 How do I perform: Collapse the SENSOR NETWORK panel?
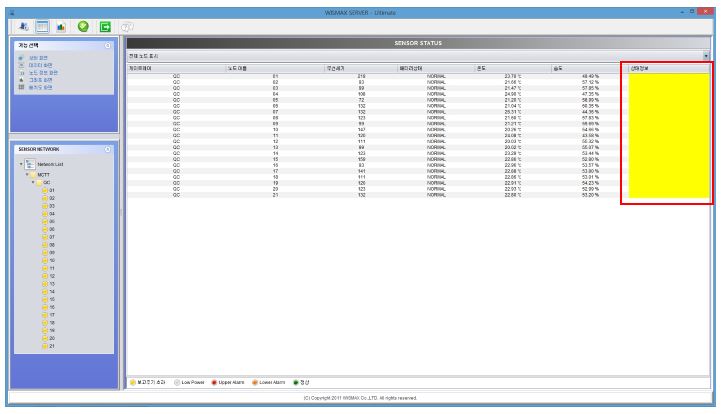tap(107, 149)
